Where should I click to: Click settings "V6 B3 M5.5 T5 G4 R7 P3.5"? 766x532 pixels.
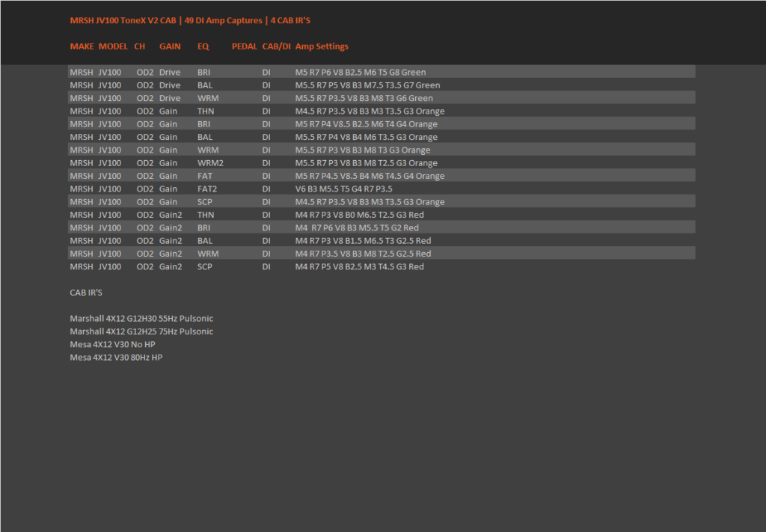[344, 189]
